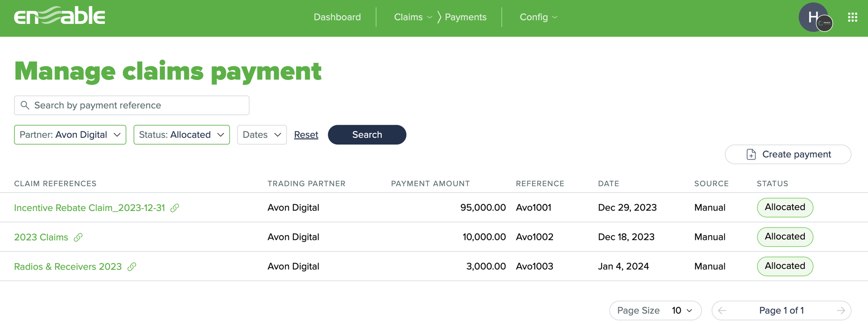Click link icon beside Radios & Receivers 2023
868x324 pixels.
[132, 267]
